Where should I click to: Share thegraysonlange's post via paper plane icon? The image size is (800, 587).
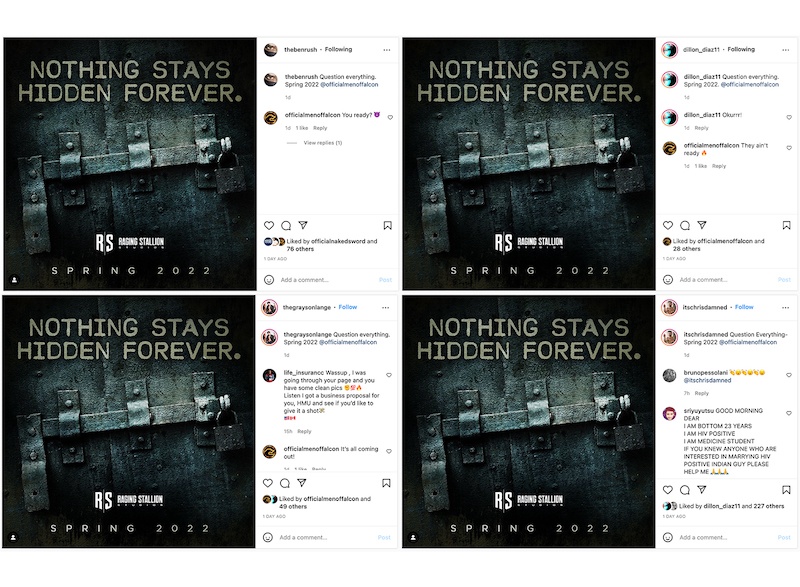tap(302, 482)
